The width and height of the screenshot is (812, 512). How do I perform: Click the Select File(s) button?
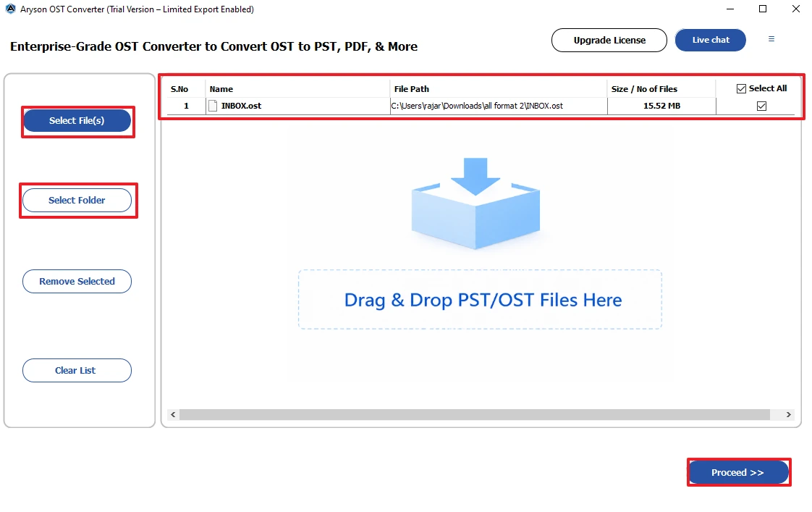pos(77,121)
